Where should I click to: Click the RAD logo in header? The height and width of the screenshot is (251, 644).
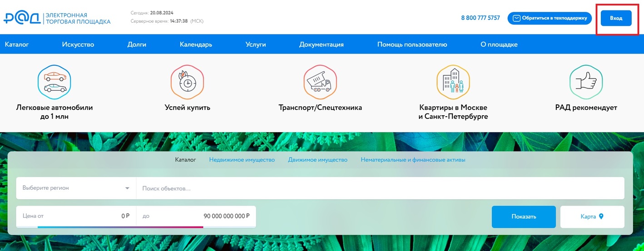pyautogui.click(x=22, y=18)
